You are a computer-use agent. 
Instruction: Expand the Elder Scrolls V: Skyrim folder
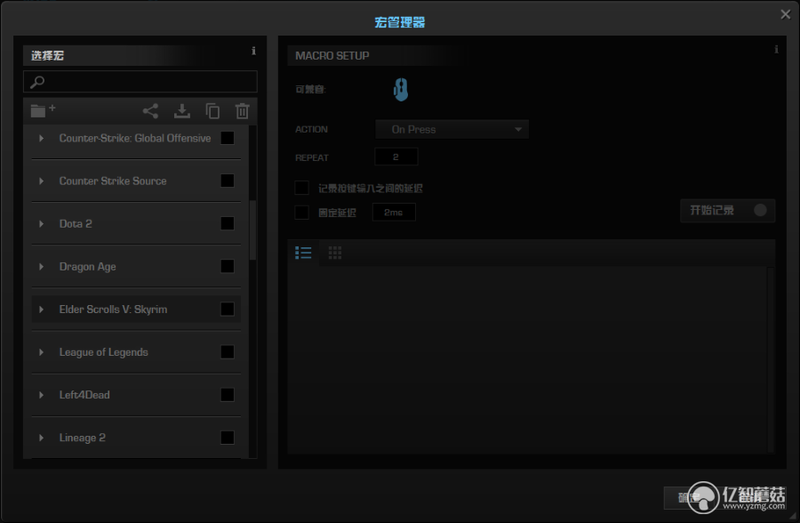(x=41, y=310)
